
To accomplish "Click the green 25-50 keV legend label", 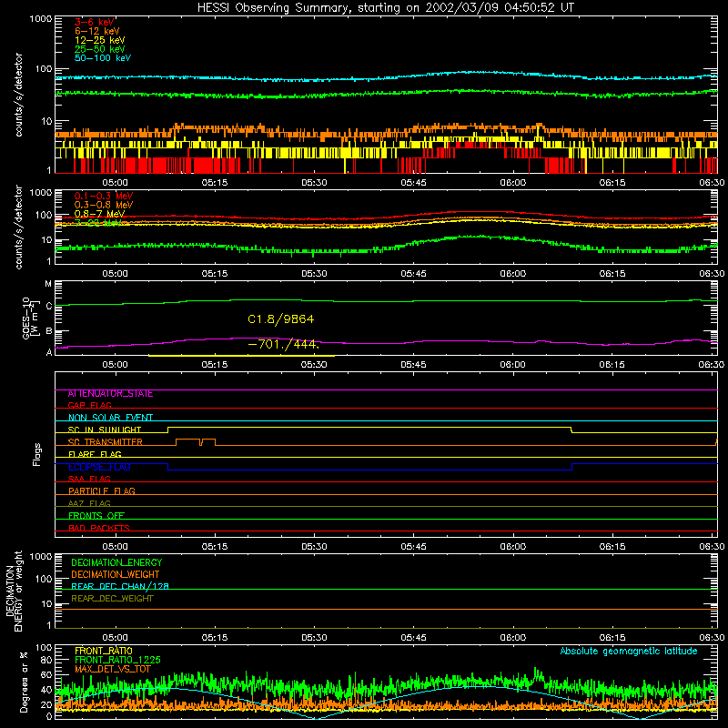I will (99, 49).
